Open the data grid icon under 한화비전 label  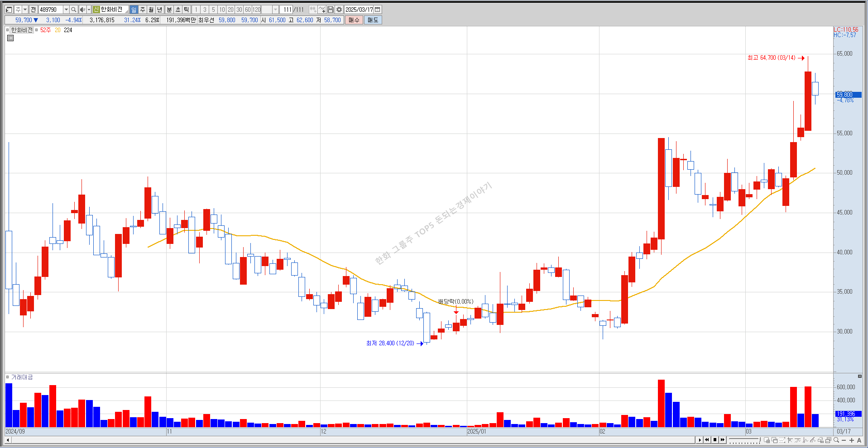[10, 38]
